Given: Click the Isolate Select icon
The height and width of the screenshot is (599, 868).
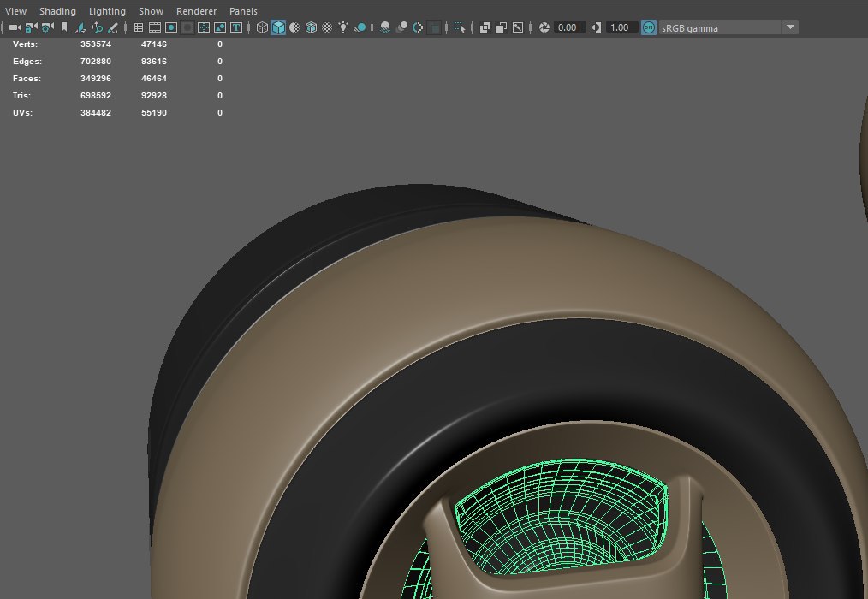Looking at the screenshot, I should pyautogui.click(x=460, y=27).
